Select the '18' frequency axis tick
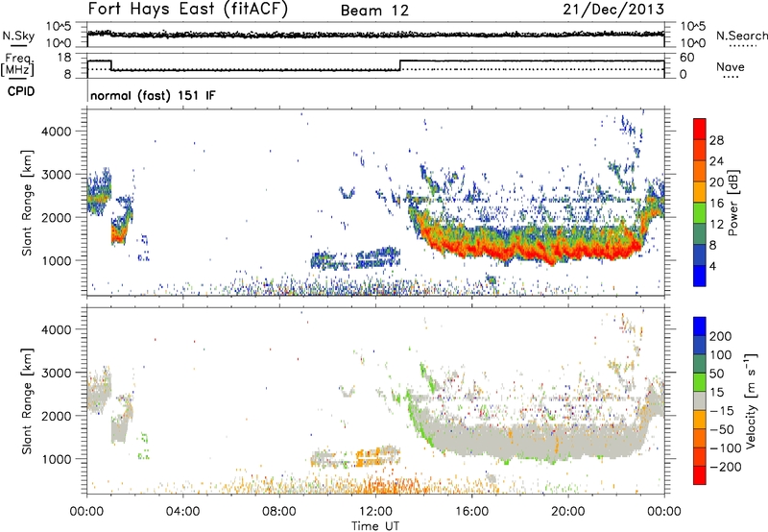The width and height of the screenshot is (768, 532). tap(64, 58)
